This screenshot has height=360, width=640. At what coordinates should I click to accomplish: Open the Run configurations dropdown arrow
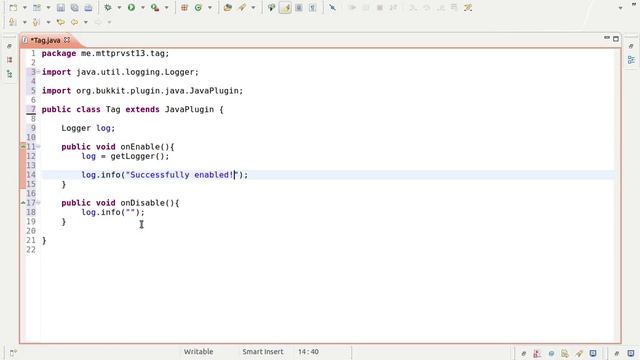click(143, 8)
